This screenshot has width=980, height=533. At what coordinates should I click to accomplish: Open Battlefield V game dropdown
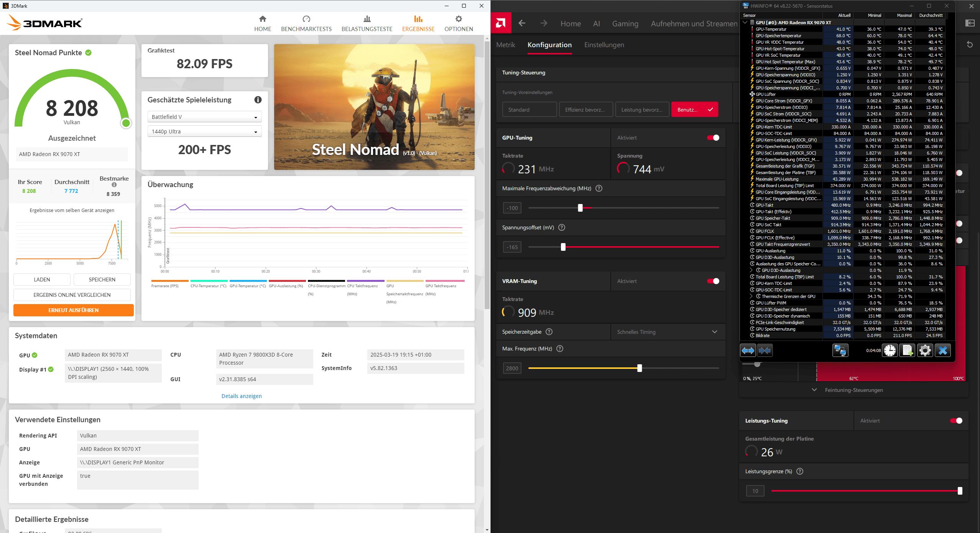pos(204,117)
